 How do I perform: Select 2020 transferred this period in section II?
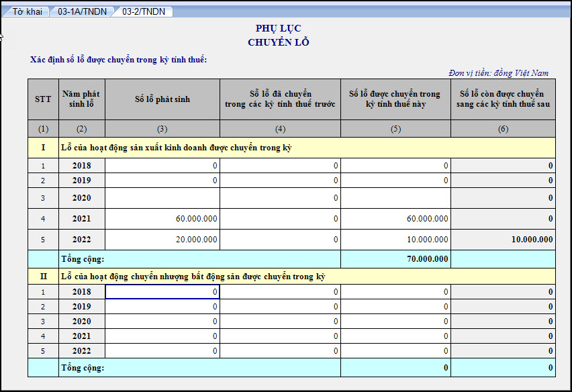(x=395, y=322)
